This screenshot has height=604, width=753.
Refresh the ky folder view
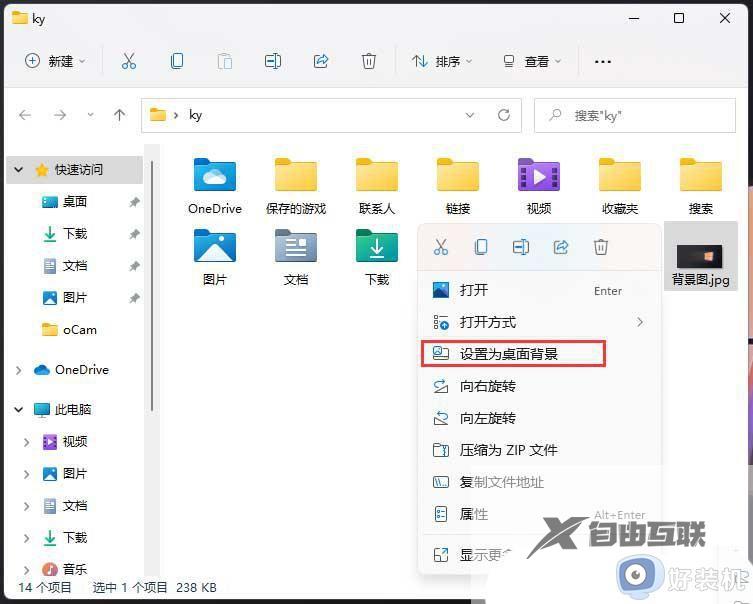click(x=504, y=115)
